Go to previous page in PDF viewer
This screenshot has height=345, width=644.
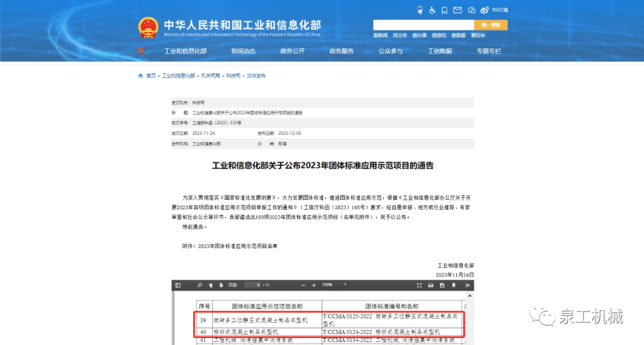click(211, 285)
